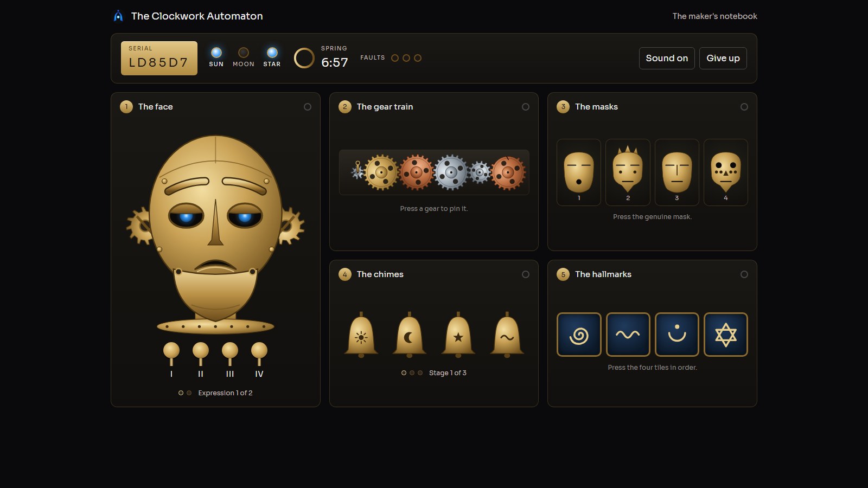The height and width of the screenshot is (488, 868).
Task: Pull face lever II
Action: 201,354
